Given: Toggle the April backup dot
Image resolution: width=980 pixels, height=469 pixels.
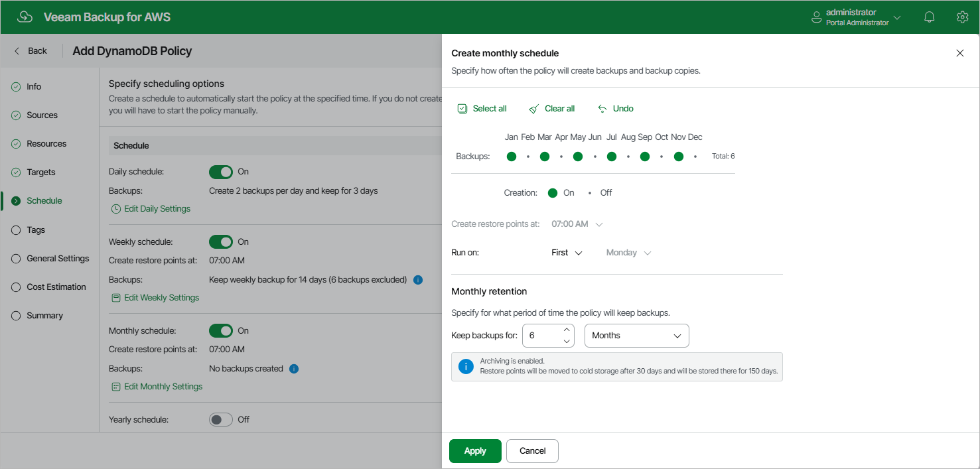Looking at the screenshot, I should [561, 157].
